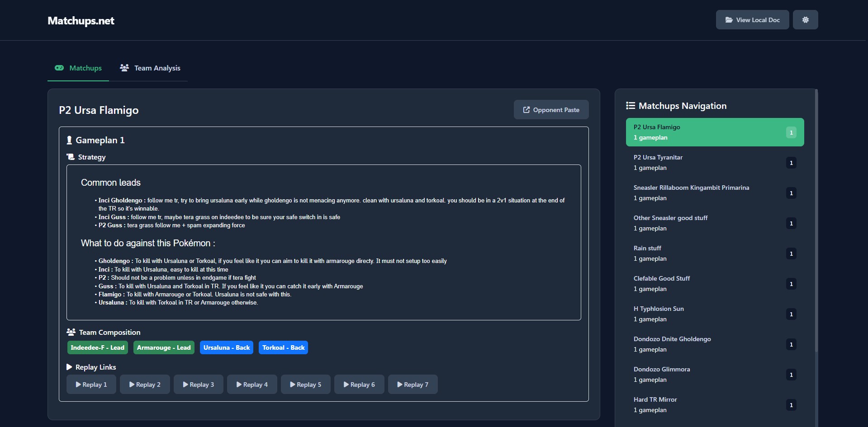Viewport: 868px width, 427px height.
Task: Click the people icon on Team Analysis tab
Action: click(124, 68)
